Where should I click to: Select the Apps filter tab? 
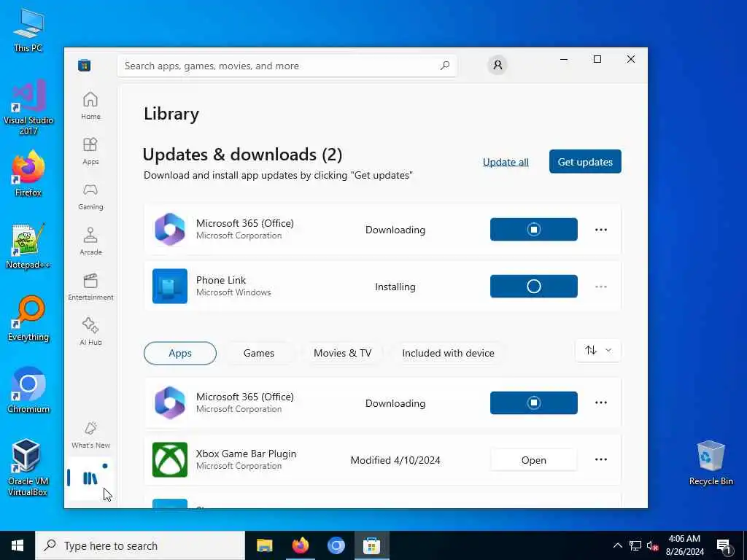(180, 353)
